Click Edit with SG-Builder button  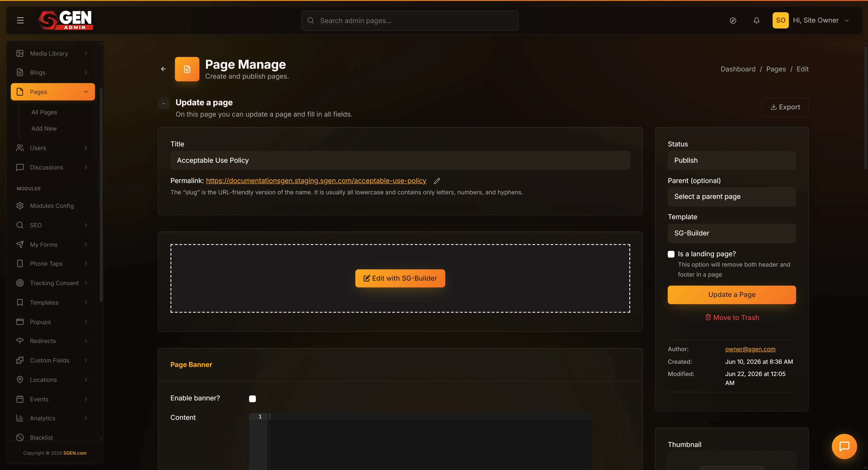click(x=400, y=278)
